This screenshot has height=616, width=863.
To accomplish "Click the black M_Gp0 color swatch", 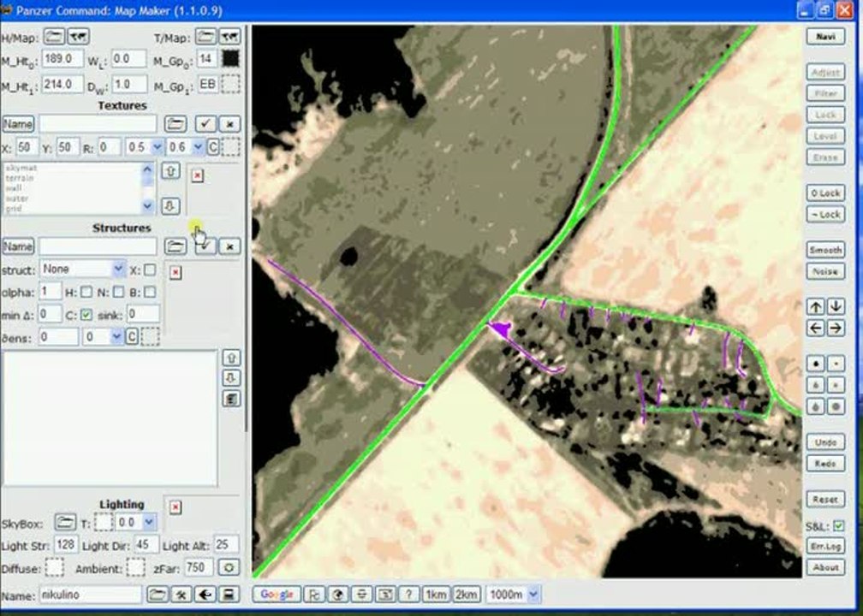I will click(x=230, y=59).
